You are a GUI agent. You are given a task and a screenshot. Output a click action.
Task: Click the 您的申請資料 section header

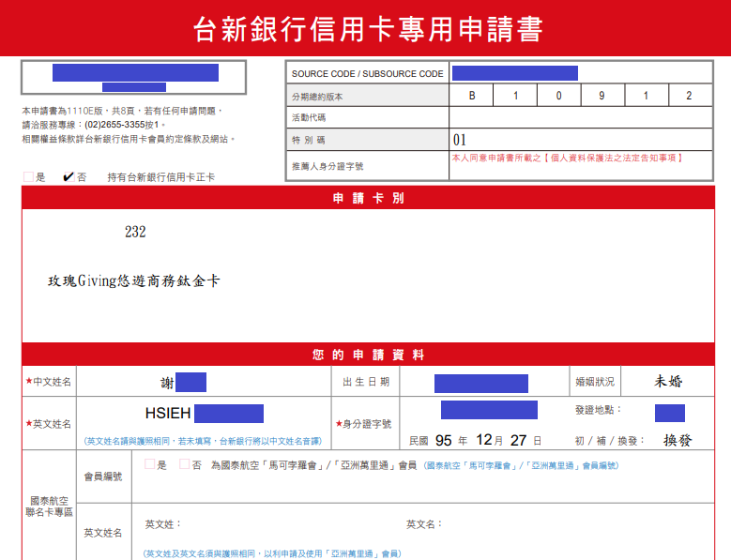click(x=368, y=355)
